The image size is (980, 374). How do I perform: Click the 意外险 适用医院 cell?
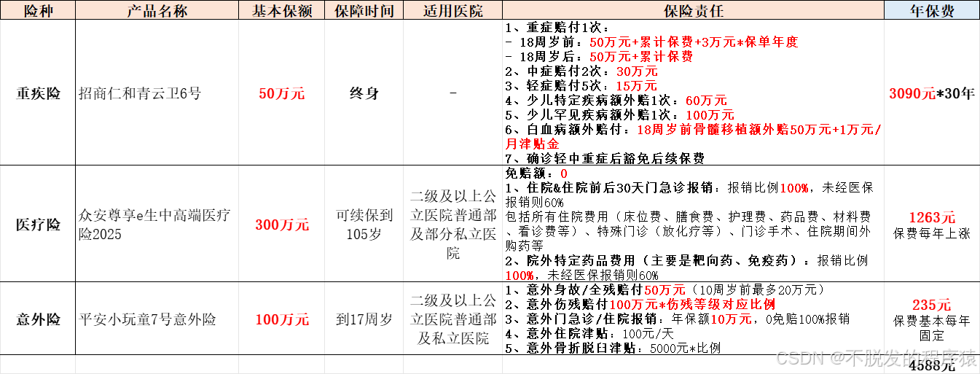click(x=453, y=319)
